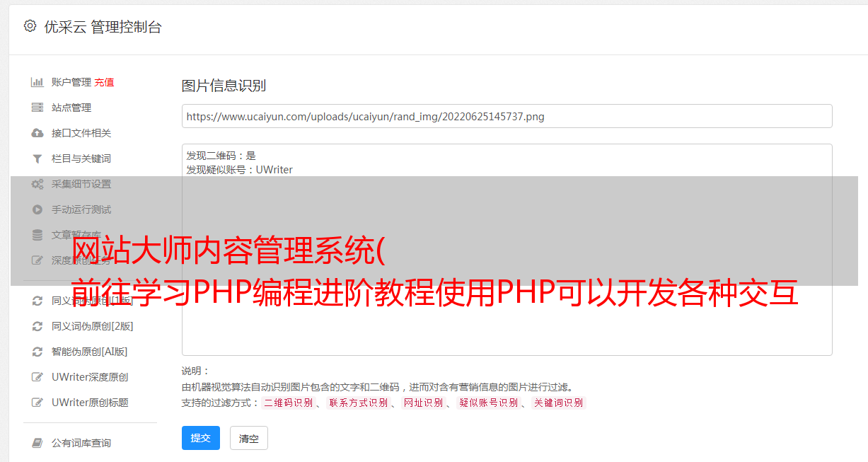
Task: Open edit icon next to UWriter深度原创
Action: pyautogui.click(x=37, y=377)
